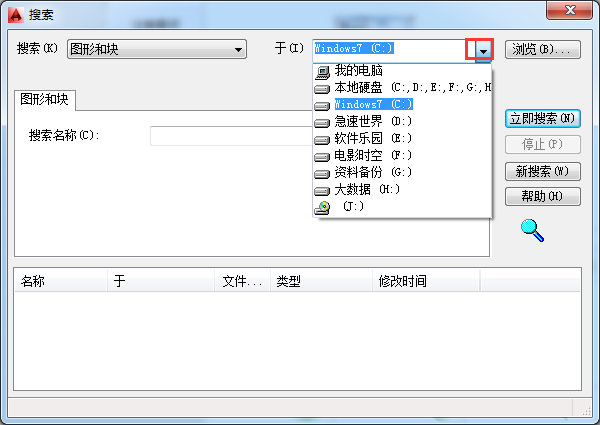Choose 我的电脑 from drive list
600x425 pixels.
(402, 70)
